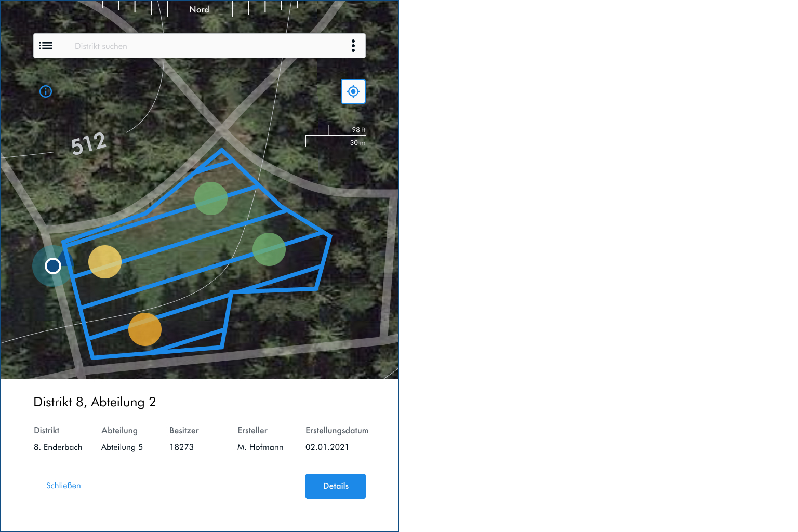
Task: Click the 512 map label
Action: coord(89,144)
